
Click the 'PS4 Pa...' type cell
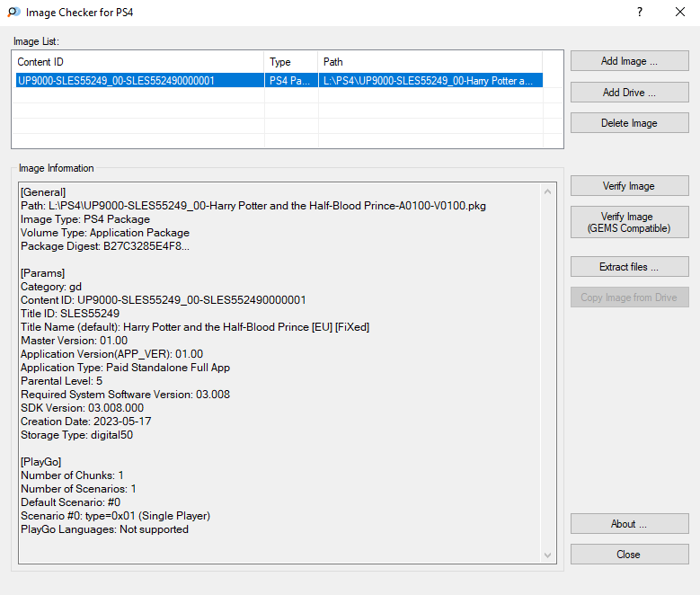coord(291,80)
